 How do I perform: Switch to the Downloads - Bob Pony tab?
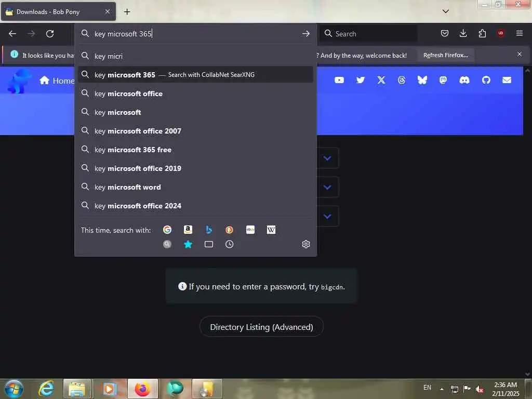pyautogui.click(x=58, y=11)
